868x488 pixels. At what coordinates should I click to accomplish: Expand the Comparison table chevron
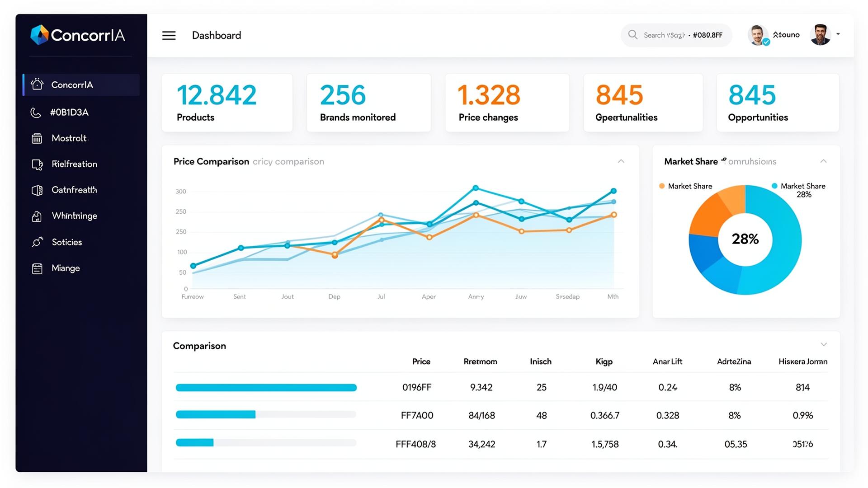pyautogui.click(x=824, y=344)
